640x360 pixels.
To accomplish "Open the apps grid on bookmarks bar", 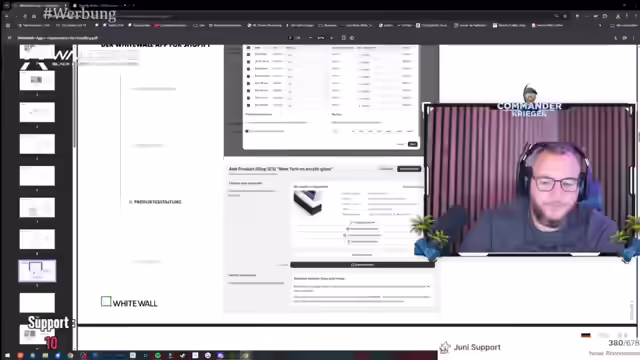I will coord(8,25).
